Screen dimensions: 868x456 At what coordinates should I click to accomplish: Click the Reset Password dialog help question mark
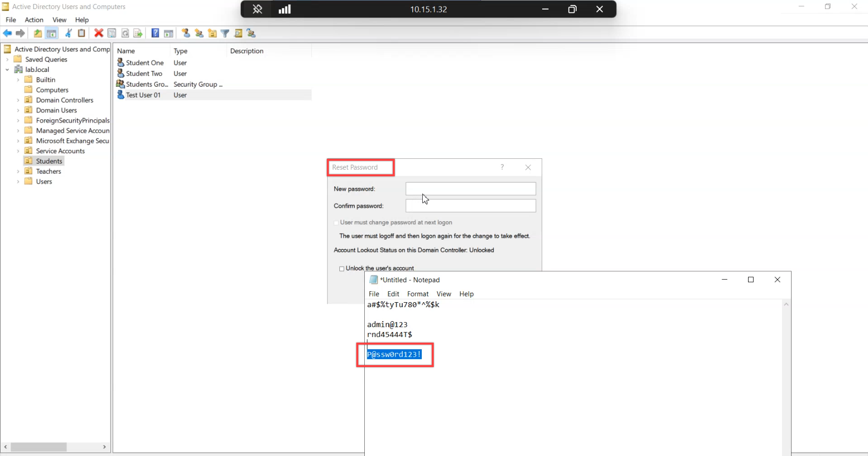click(x=502, y=167)
